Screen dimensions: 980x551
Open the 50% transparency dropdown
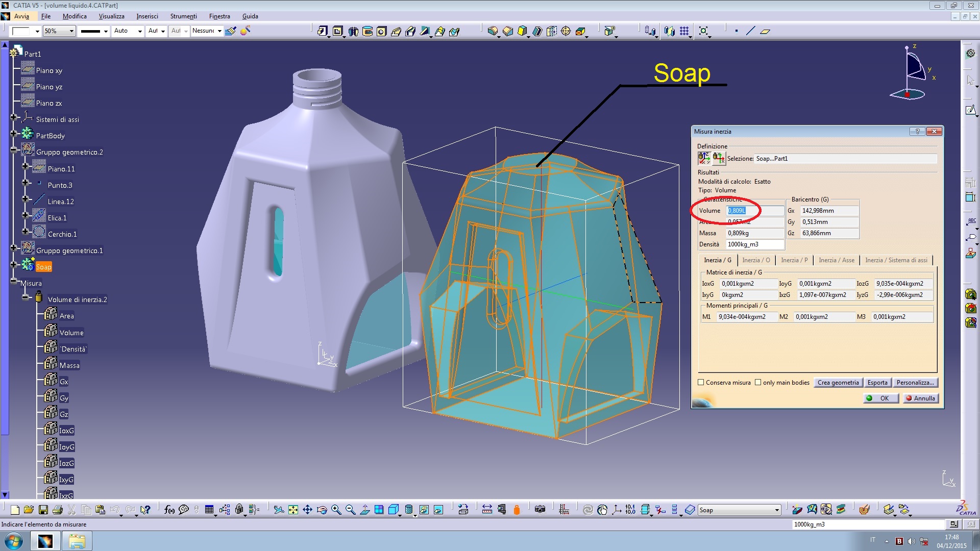(x=71, y=31)
